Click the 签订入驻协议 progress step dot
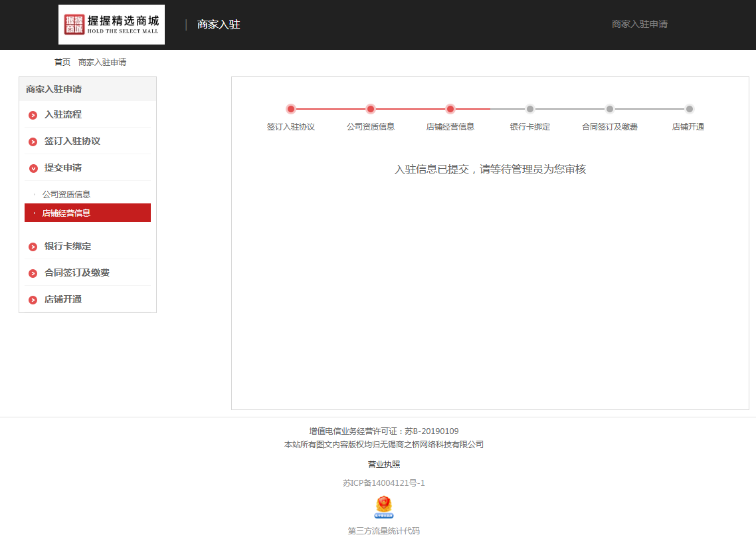This screenshot has width=756, height=557. click(x=291, y=109)
